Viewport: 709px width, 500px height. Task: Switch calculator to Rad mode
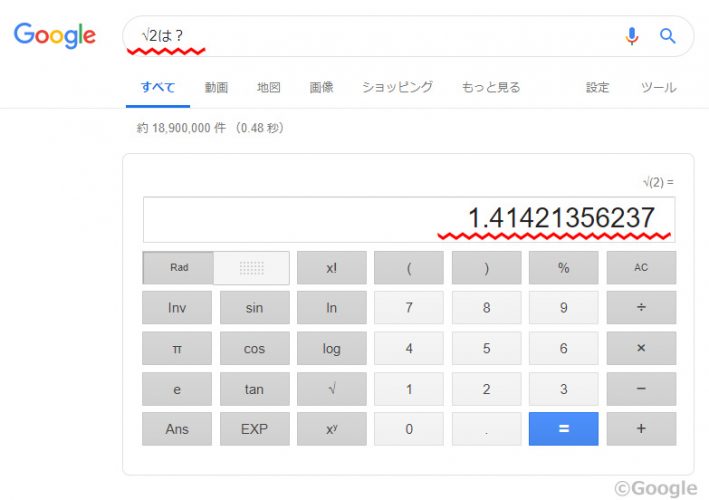point(178,268)
